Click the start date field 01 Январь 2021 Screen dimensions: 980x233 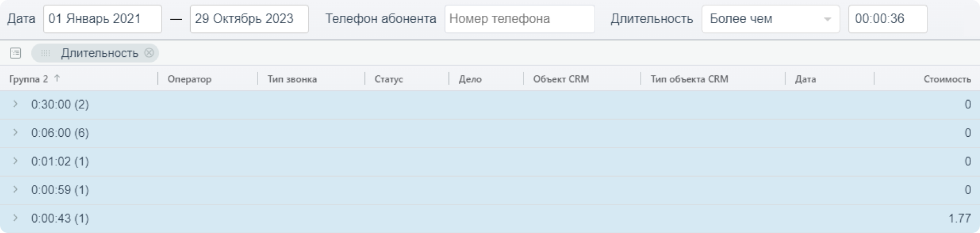(102, 19)
